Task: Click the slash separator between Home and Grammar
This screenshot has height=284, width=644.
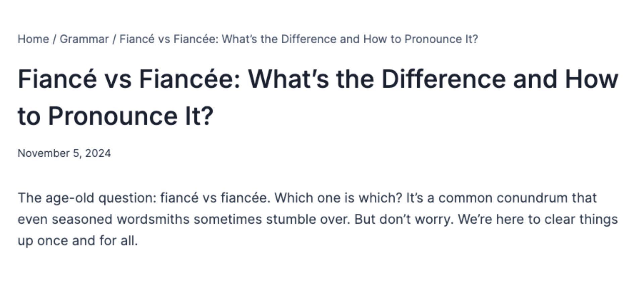Action: [x=54, y=39]
